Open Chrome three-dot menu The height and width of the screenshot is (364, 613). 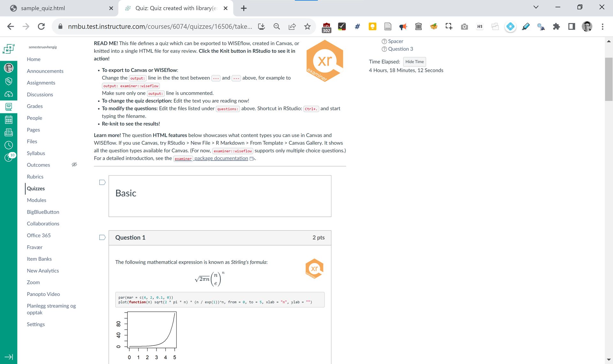pos(602,27)
